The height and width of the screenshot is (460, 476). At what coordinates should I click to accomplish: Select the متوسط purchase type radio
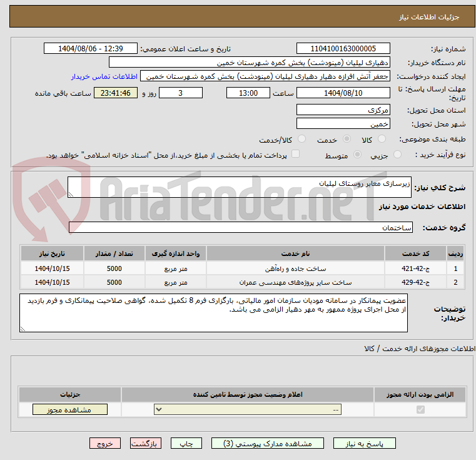coord(358,155)
